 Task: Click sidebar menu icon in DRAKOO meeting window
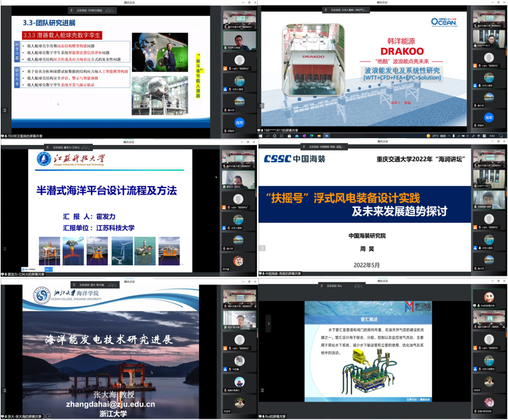tap(262, 106)
